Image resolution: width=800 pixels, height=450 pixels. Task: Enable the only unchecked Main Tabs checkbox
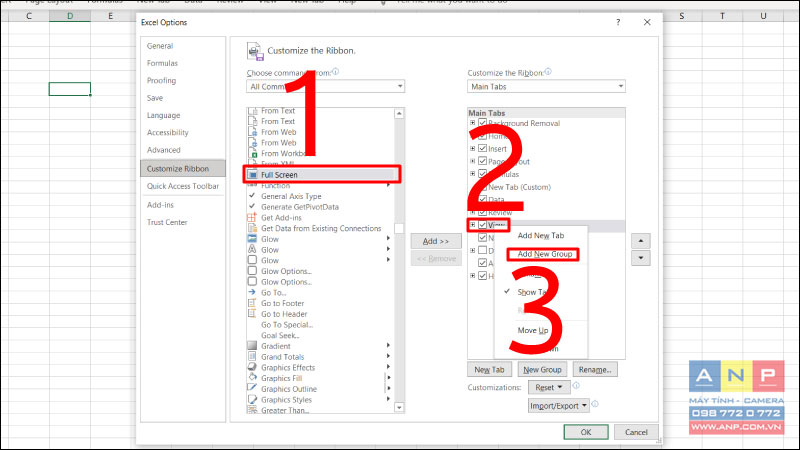click(x=482, y=251)
